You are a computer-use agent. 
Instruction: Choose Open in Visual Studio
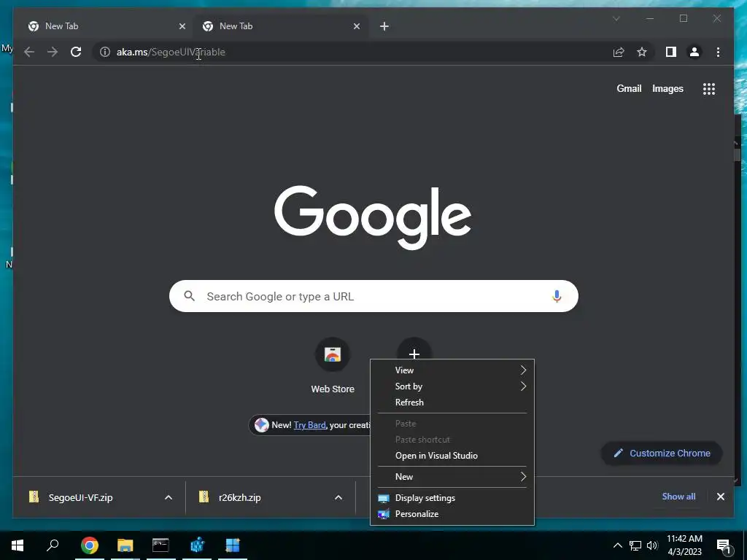(452, 456)
